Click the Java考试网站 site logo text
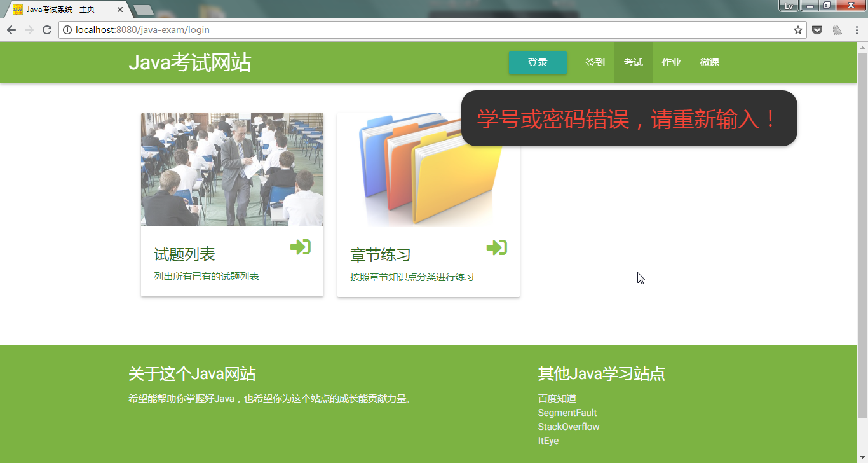Viewport: 868px width, 463px height. pos(190,62)
